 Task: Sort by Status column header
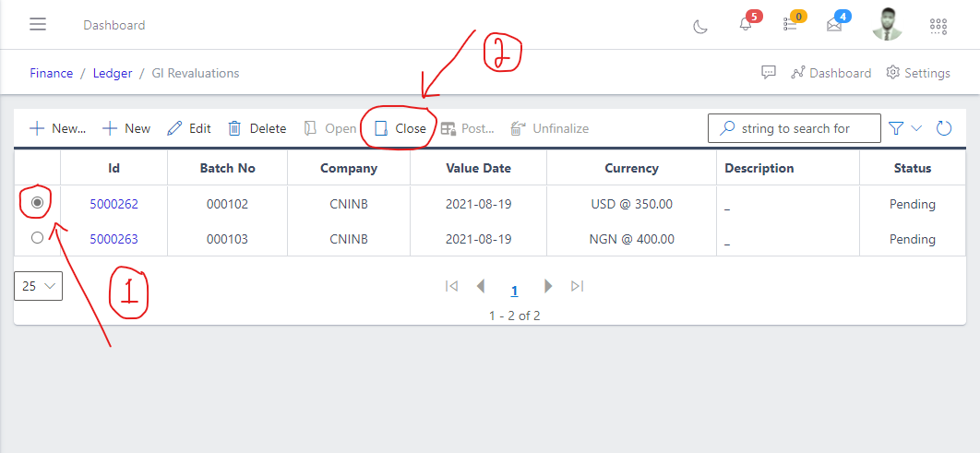[913, 168]
